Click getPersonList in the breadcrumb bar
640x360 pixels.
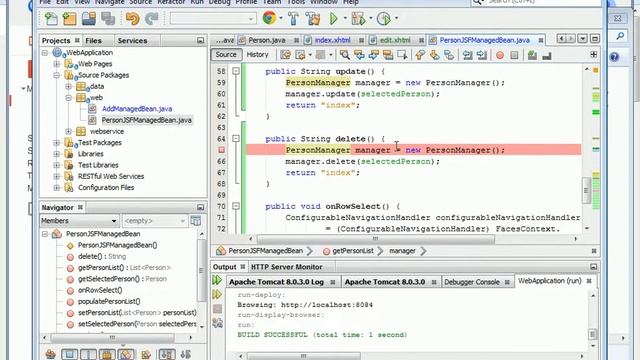click(353, 251)
